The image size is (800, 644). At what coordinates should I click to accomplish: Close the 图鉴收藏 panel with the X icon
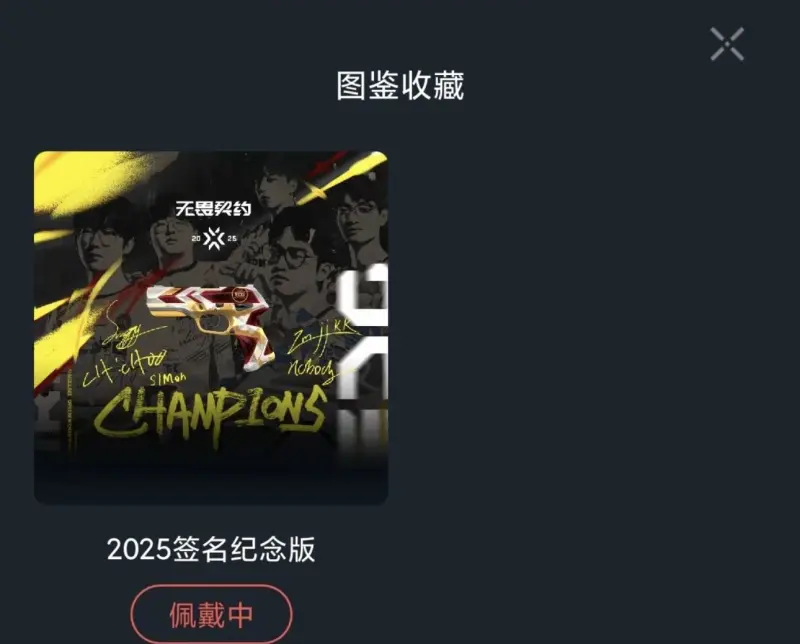(727, 44)
